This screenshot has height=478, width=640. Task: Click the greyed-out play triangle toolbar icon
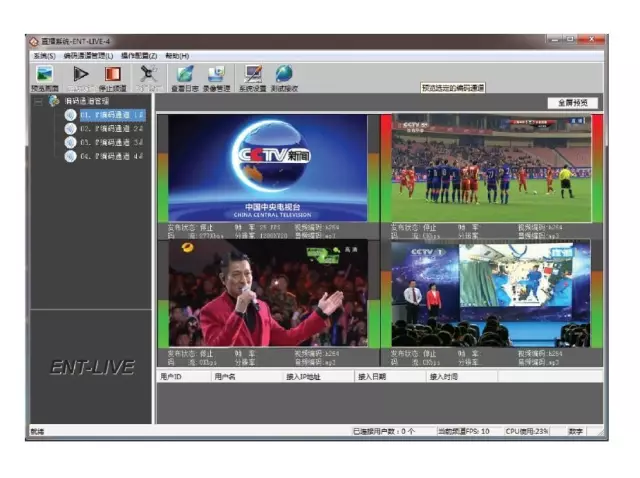(x=80, y=78)
